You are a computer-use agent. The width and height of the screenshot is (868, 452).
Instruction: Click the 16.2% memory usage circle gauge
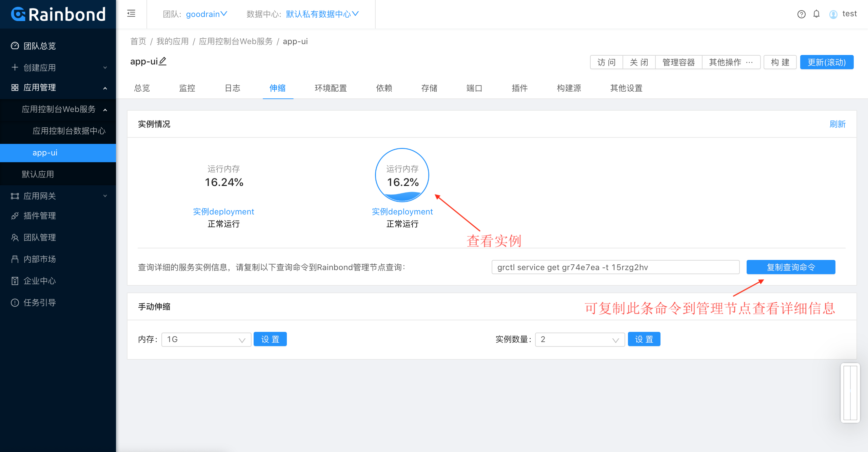(x=402, y=175)
